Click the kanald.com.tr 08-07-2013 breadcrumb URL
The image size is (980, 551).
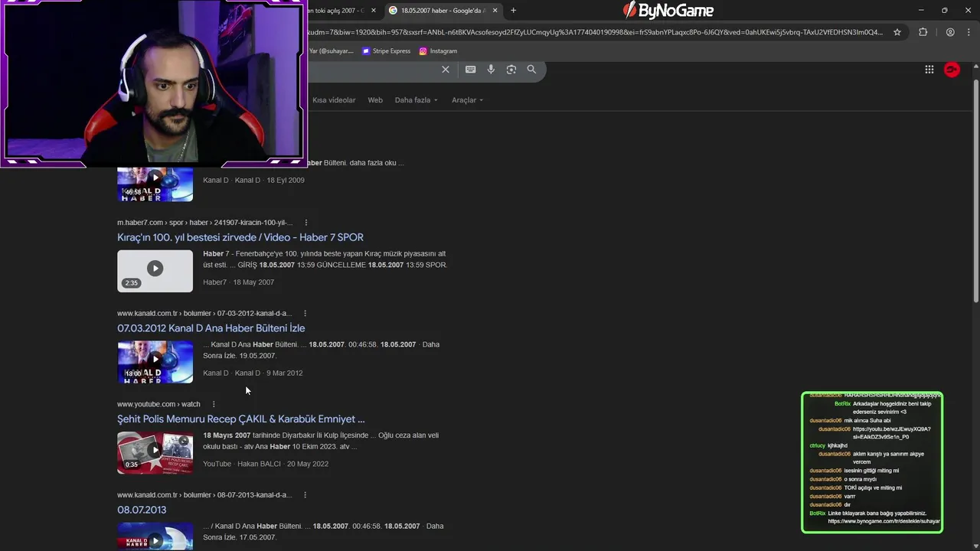point(204,495)
